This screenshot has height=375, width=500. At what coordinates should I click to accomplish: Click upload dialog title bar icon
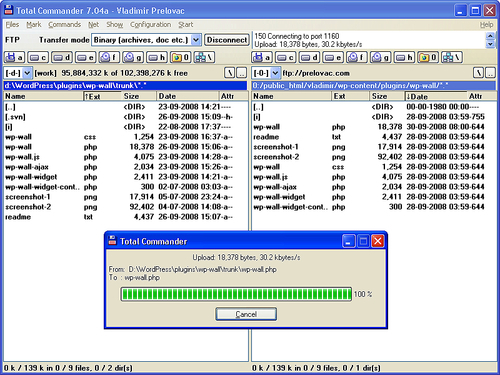pos(113,241)
